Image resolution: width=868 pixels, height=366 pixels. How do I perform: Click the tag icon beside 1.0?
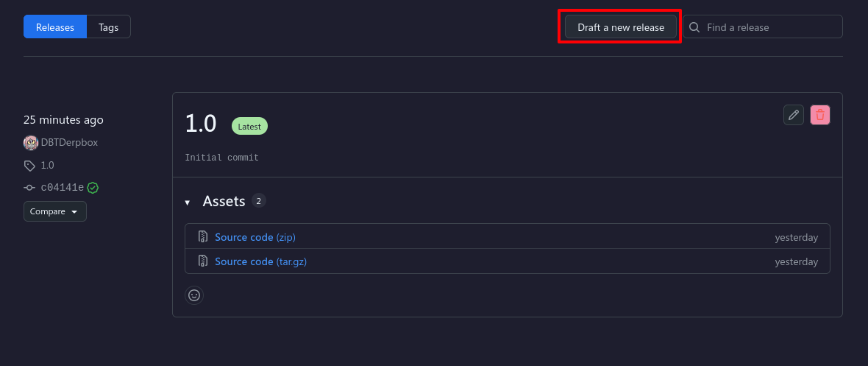tap(29, 165)
